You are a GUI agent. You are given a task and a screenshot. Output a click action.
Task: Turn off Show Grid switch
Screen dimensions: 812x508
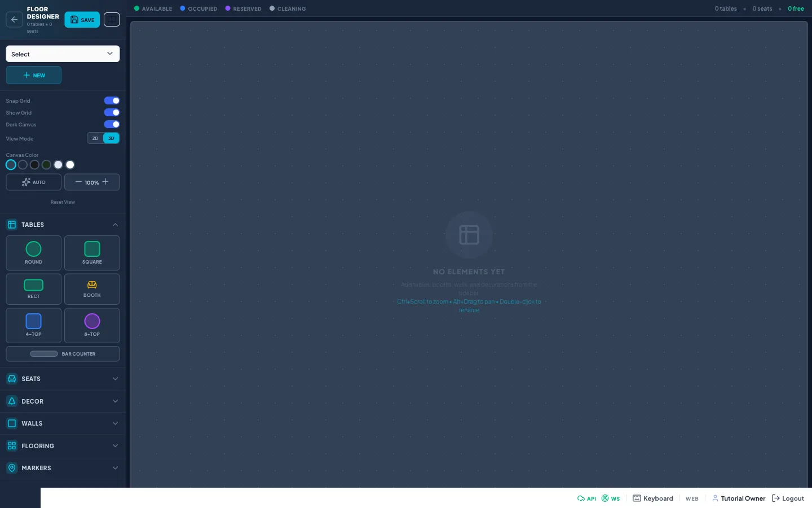point(112,112)
